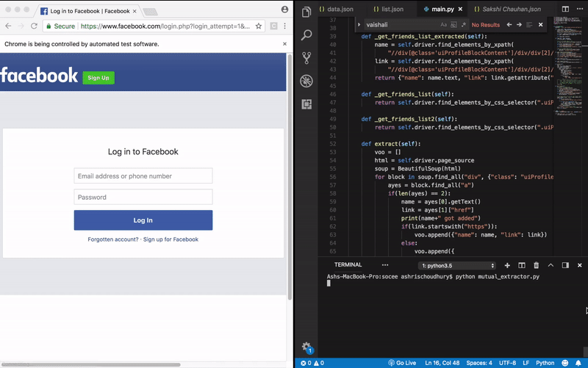Image resolution: width=588 pixels, height=368 pixels.
Task: Change file encoding UTF-8
Action: (507, 363)
